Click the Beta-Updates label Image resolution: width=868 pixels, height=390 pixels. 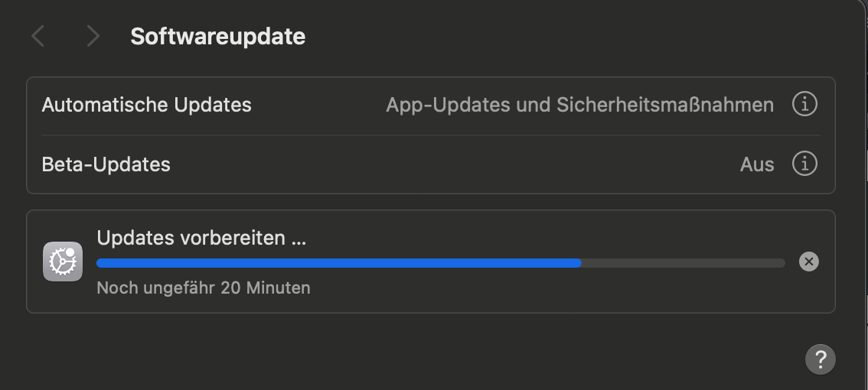(x=106, y=164)
